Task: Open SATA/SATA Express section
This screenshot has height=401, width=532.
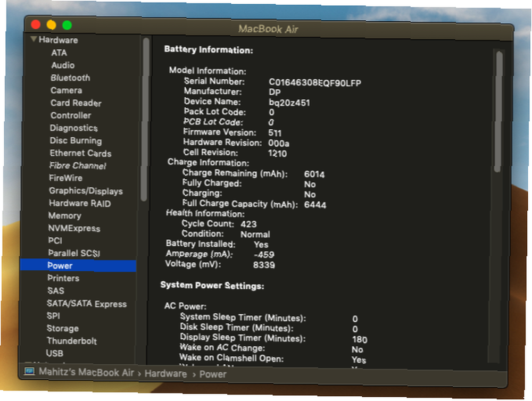Action: pyautogui.click(x=87, y=304)
